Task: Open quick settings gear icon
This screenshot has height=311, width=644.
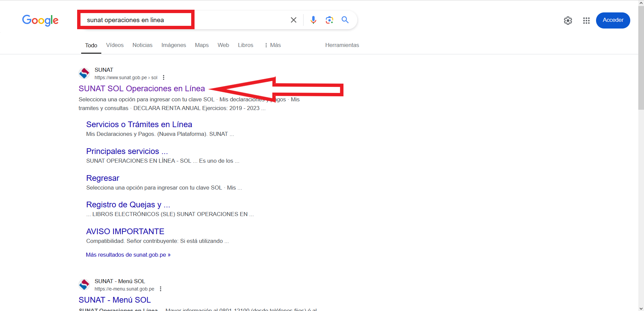Action: click(568, 21)
